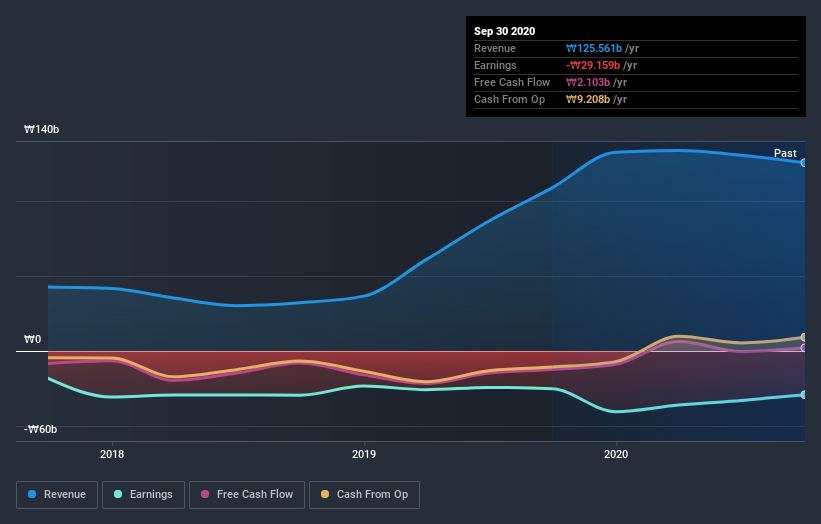This screenshot has height=524, width=821.
Task: Click the ₩125.561b revenue value
Action: pos(594,48)
